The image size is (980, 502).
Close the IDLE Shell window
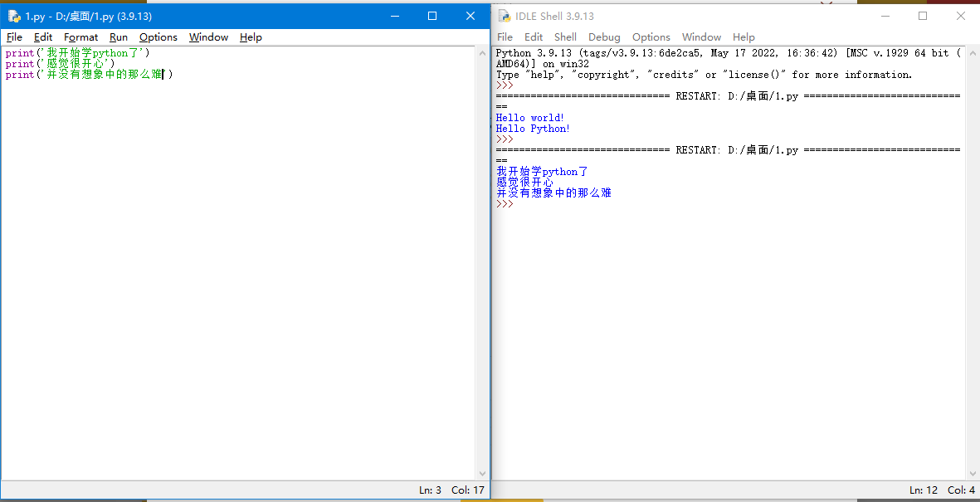961,17
